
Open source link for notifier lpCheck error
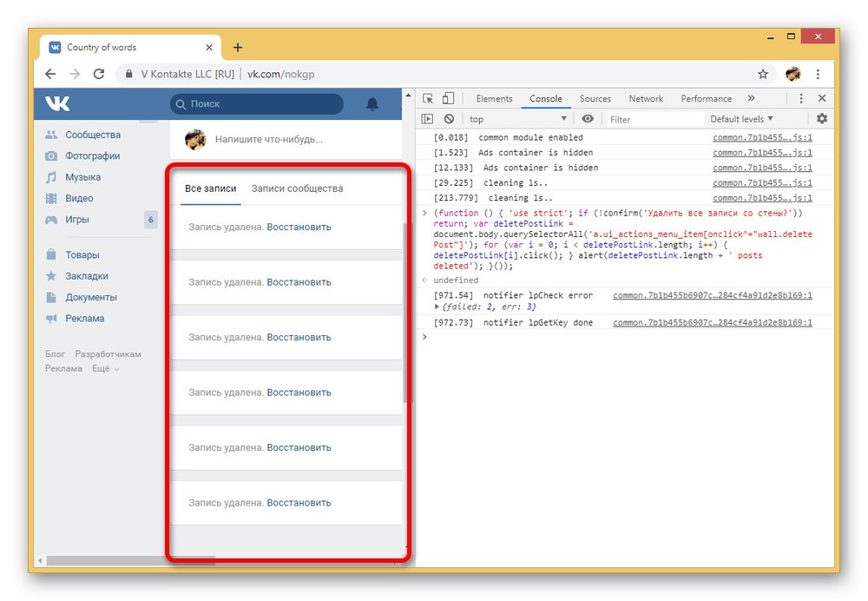pyautogui.click(x=713, y=295)
